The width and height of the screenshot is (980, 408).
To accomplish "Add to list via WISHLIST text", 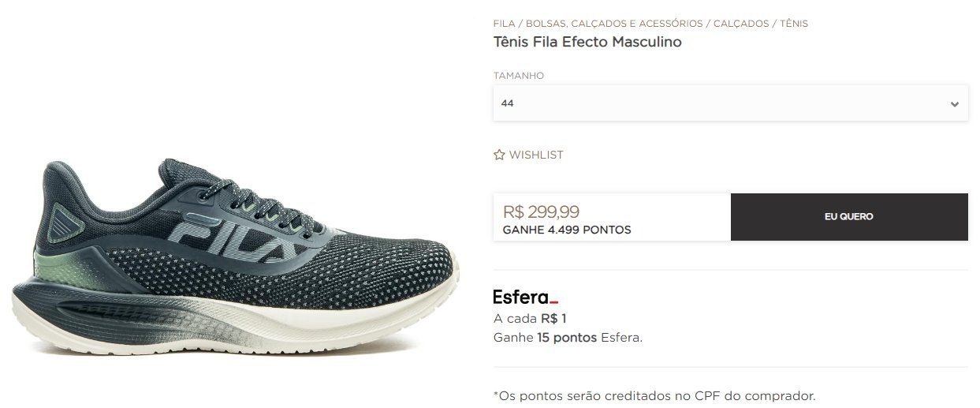I will click(x=536, y=155).
